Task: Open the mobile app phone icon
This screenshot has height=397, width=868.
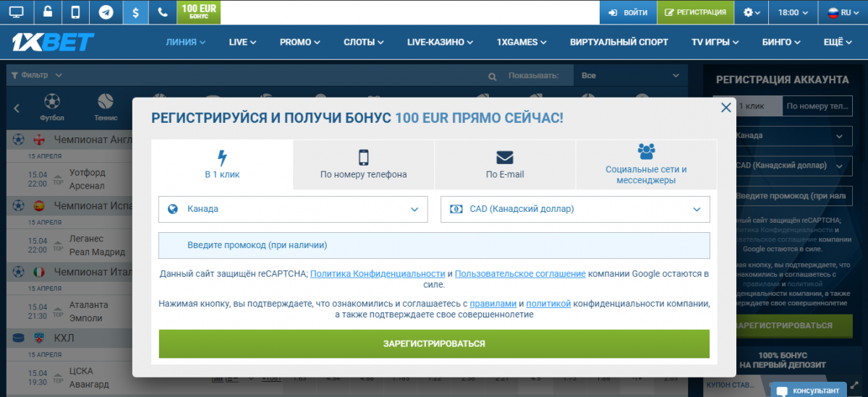Action: (76, 12)
